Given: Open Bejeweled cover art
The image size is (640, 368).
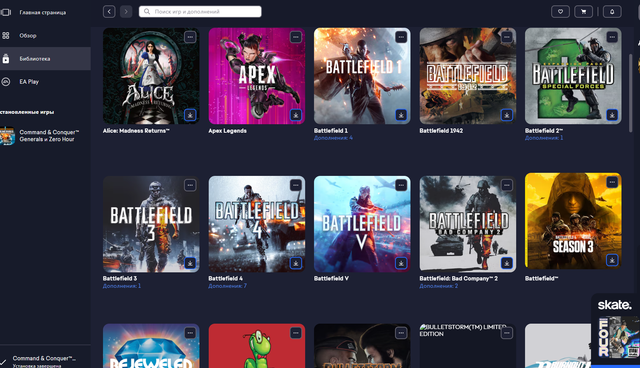Looking at the screenshot, I should (151, 346).
